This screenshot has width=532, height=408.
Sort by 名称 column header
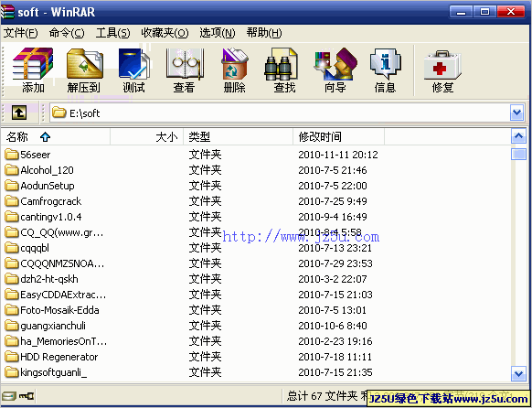click(x=56, y=137)
